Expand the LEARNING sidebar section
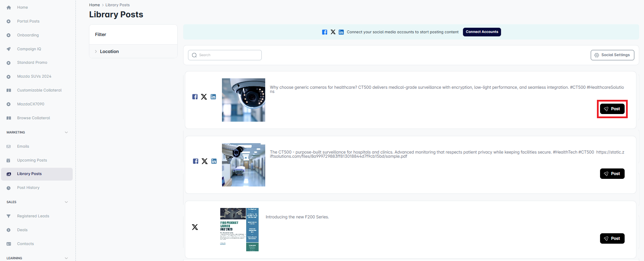Screen dimensions: 644x261 click(x=66, y=258)
